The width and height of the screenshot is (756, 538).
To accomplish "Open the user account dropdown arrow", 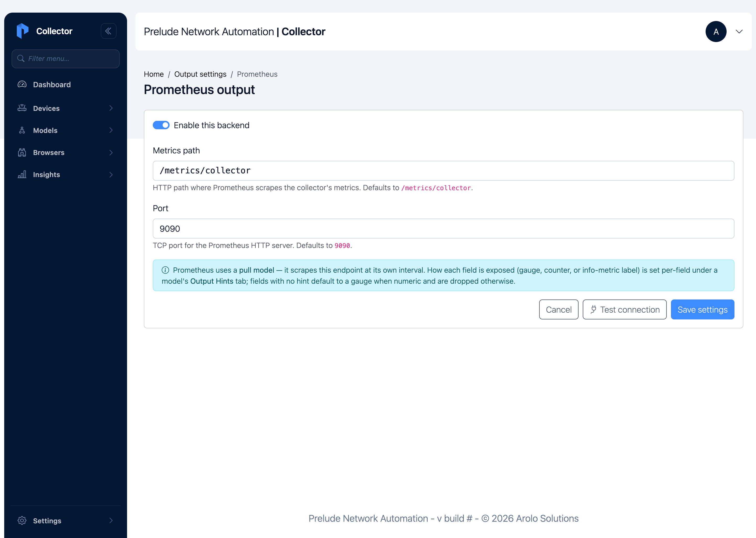I will coord(739,32).
